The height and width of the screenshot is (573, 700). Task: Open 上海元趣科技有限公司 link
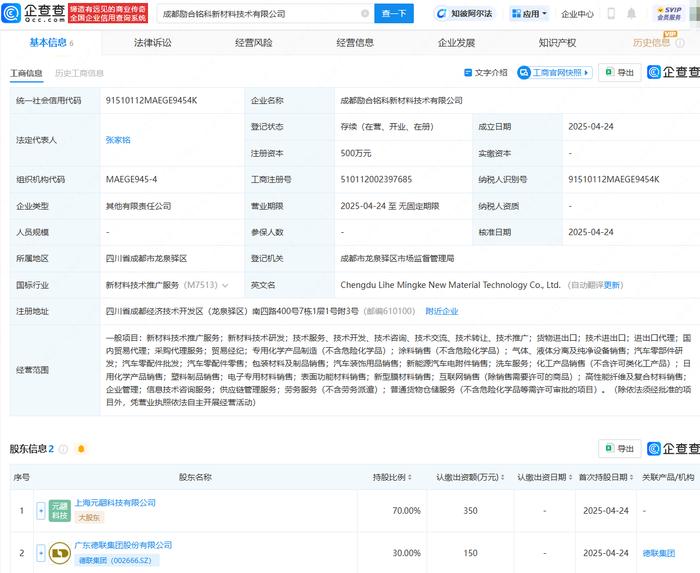[115, 503]
